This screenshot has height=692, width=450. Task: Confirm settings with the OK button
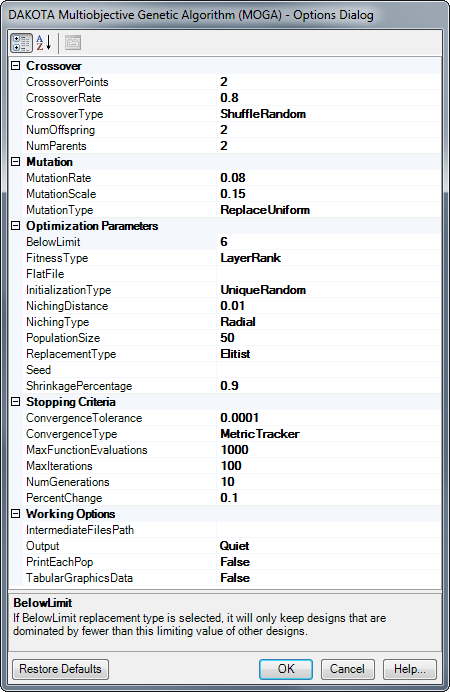(286, 669)
